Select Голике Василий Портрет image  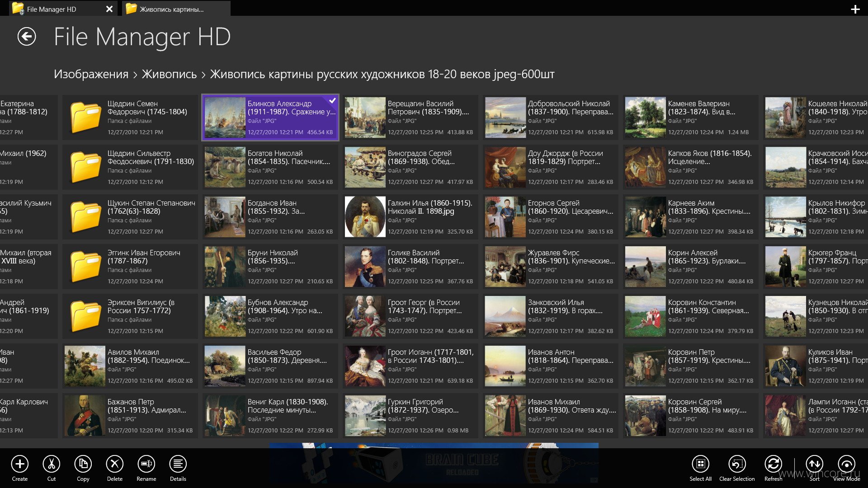click(x=410, y=267)
